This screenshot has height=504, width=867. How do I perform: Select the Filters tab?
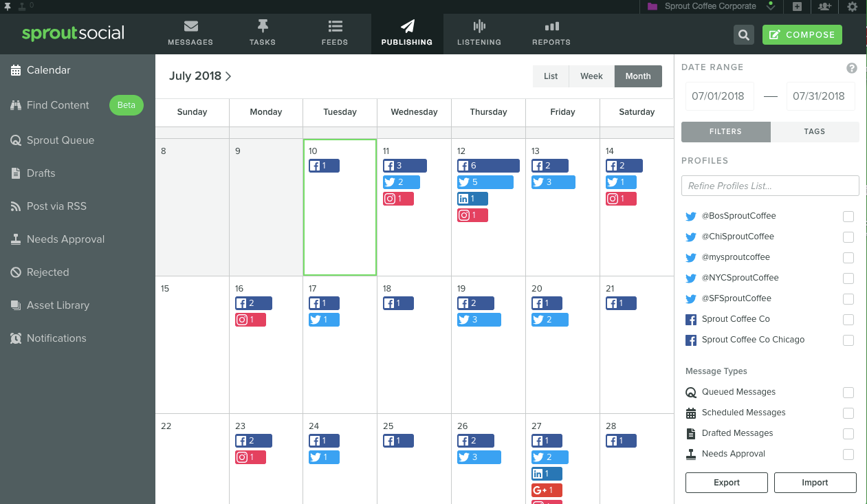(726, 131)
